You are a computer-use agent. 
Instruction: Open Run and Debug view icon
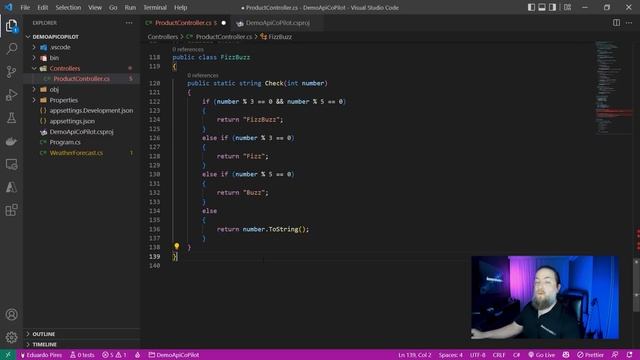[11, 95]
